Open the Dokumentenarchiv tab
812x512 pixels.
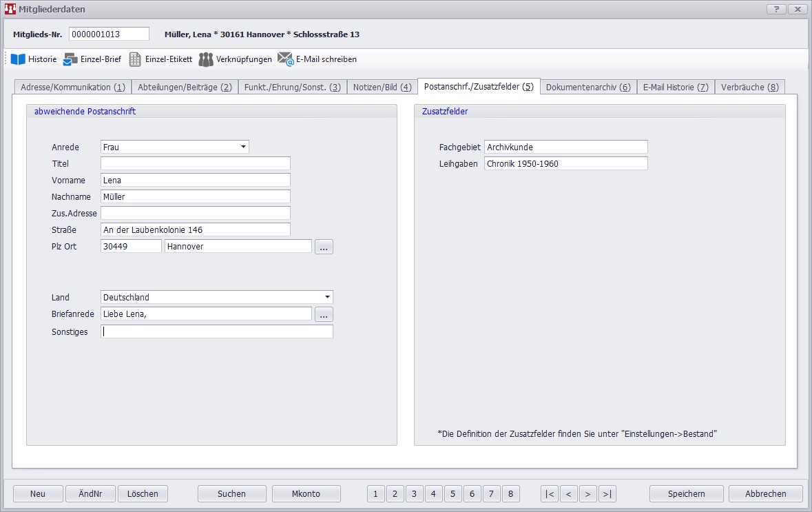tap(587, 88)
